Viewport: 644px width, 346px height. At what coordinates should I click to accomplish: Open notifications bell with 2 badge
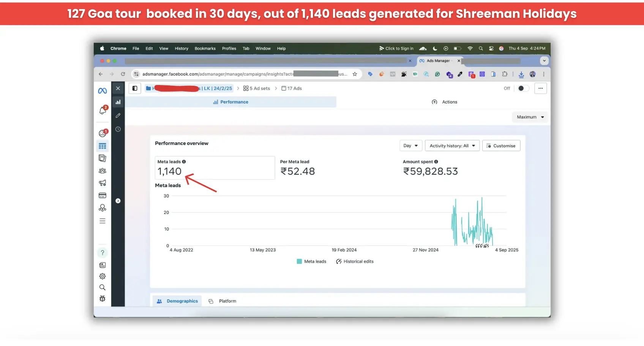coord(103,110)
